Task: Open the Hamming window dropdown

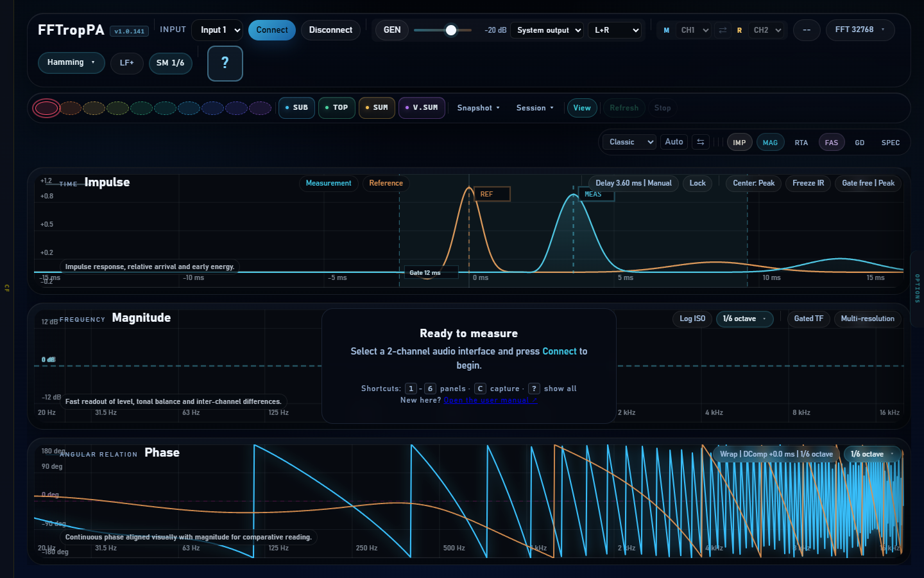Action: pyautogui.click(x=71, y=62)
